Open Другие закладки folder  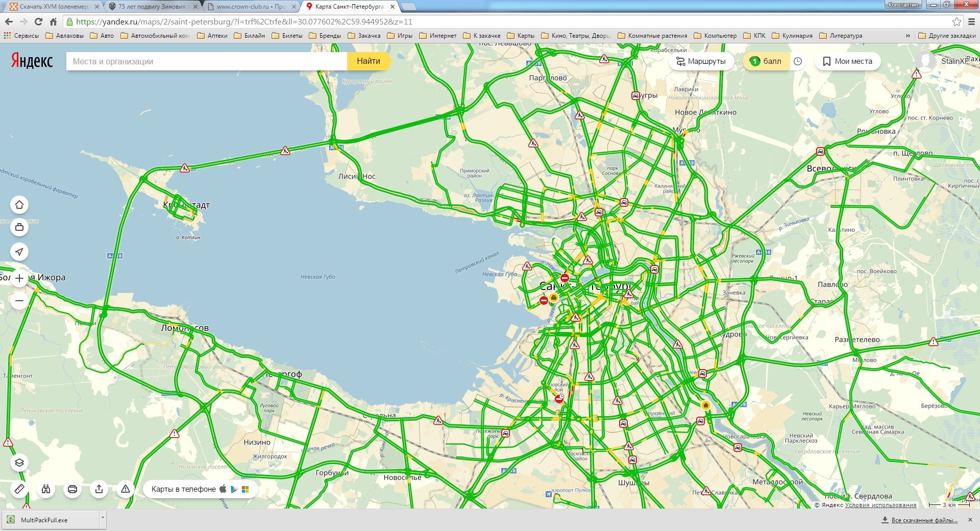point(947,36)
